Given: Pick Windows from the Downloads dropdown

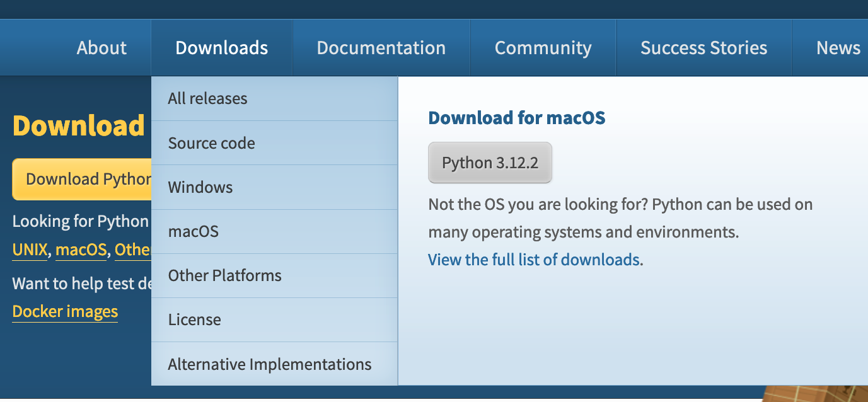Looking at the screenshot, I should pyautogui.click(x=274, y=187).
